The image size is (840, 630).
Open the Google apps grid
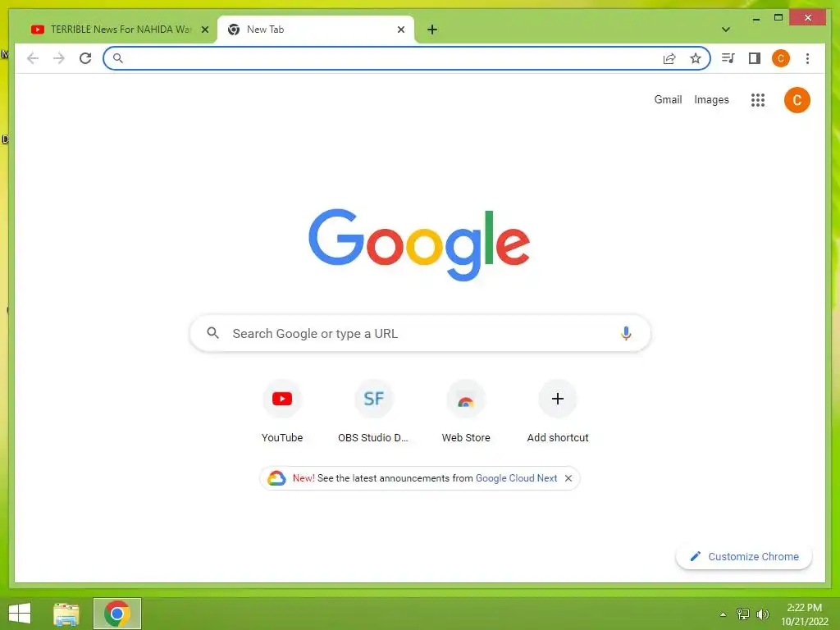(x=757, y=99)
